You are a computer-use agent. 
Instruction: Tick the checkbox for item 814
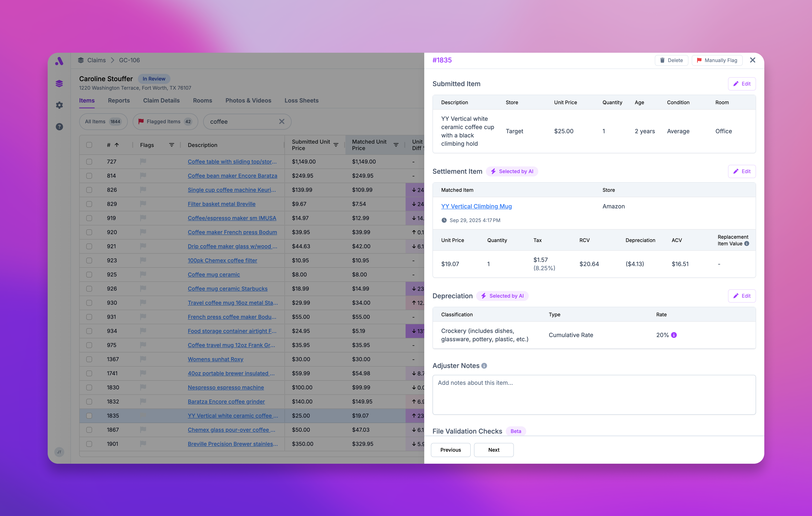coord(89,176)
